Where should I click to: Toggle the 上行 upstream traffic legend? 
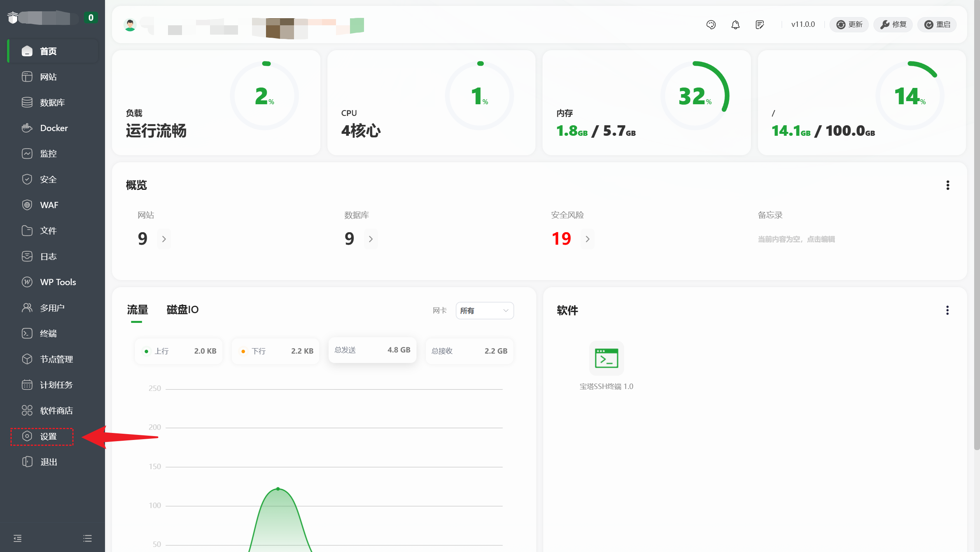tap(161, 351)
